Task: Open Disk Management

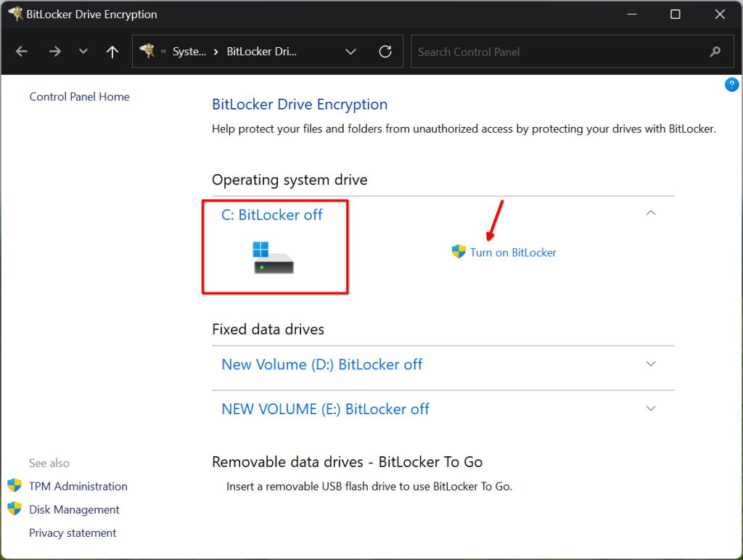Action: pyautogui.click(x=75, y=509)
